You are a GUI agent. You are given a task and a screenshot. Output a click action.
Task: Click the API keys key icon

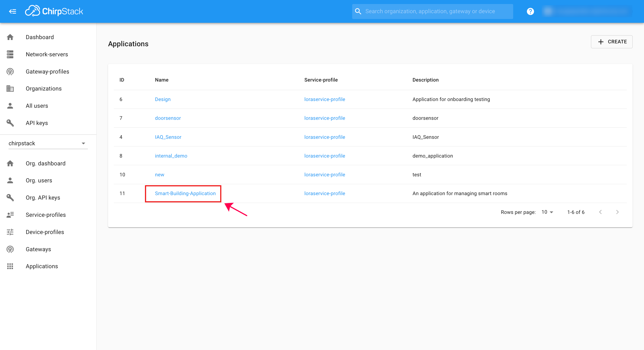coord(10,123)
